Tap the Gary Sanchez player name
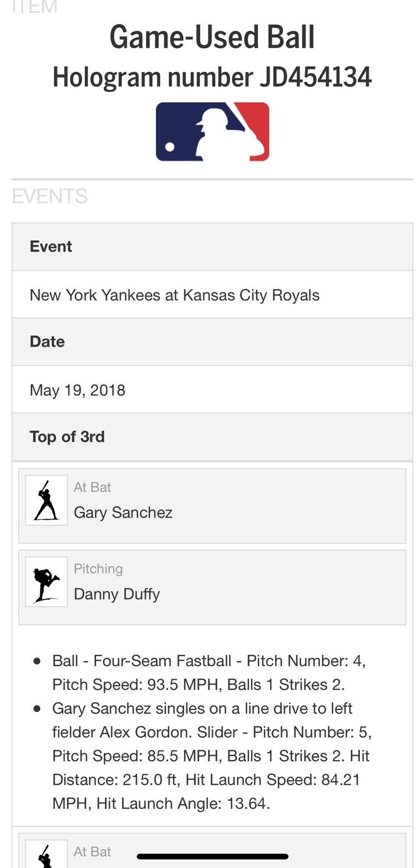Image resolution: width=419 pixels, height=868 pixels. pos(123,513)
